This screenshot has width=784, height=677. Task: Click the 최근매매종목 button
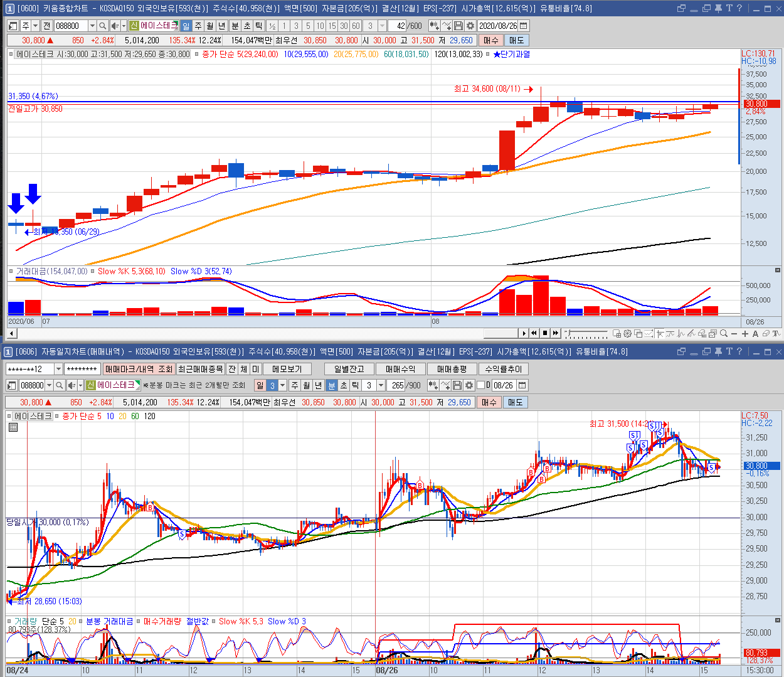coord(200,369)
